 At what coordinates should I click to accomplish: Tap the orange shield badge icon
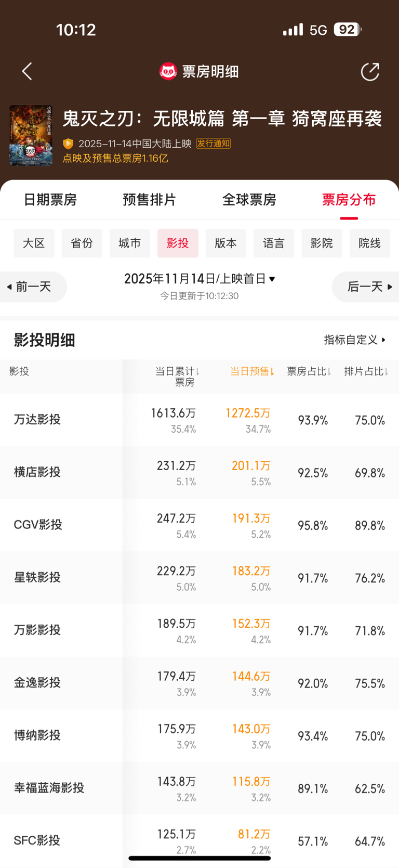tap(68, 144)
